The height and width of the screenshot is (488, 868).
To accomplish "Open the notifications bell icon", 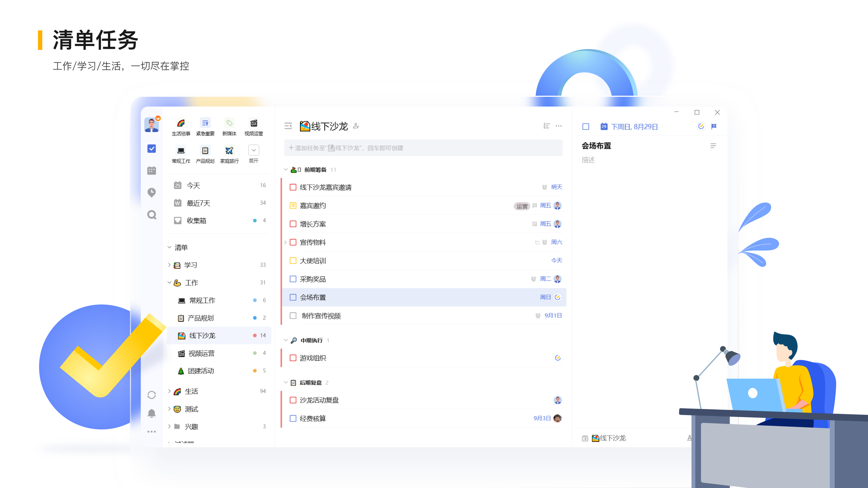I will (152, 413).
